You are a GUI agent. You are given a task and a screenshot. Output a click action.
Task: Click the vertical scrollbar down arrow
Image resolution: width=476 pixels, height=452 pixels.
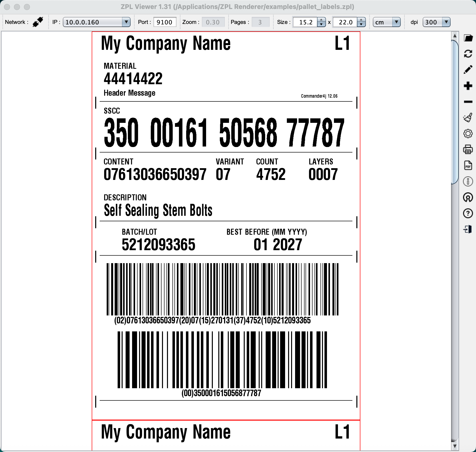[x=455, y=446]
